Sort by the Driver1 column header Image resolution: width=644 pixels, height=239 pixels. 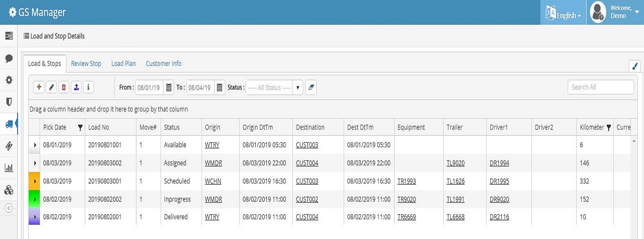coord(499,127)
